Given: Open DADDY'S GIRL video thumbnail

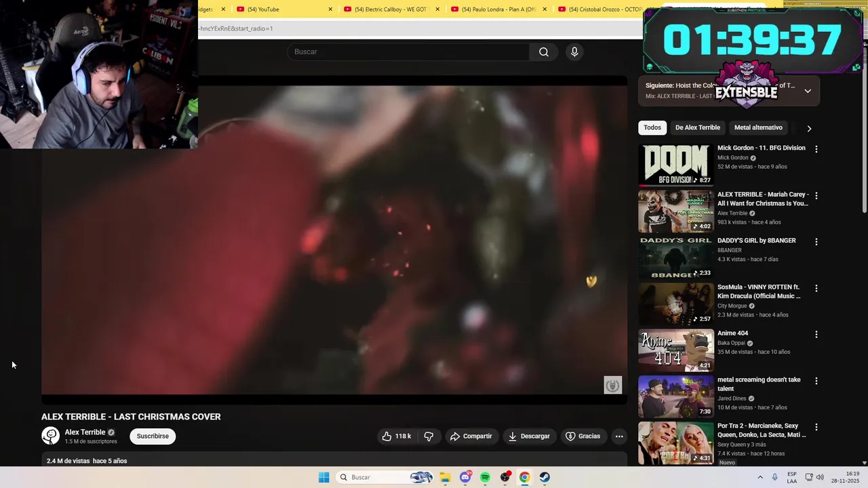Looking at the screenshot, I should pos(676,258).
